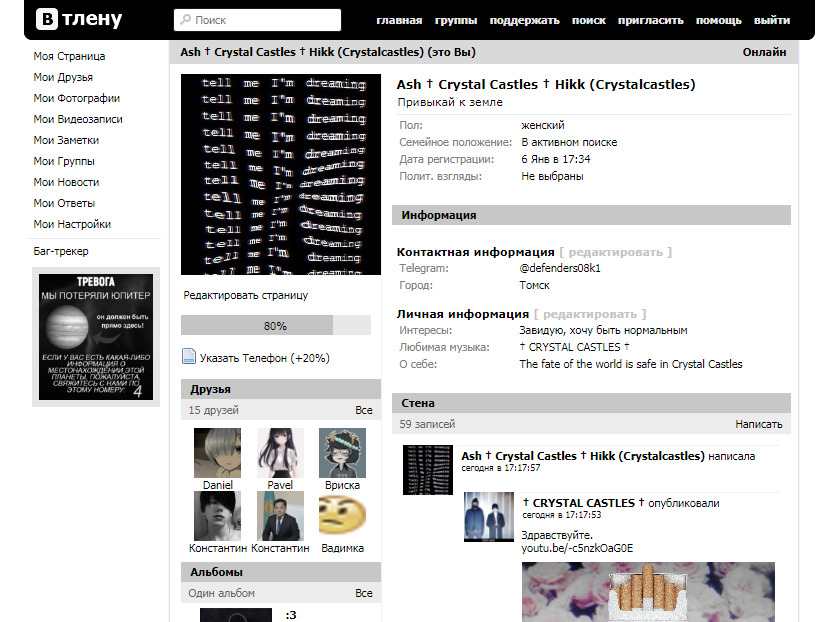Open Мои Настройки in sidebar
Image resolution: width=839 pixels, height=622 pixels.
click(72, 224)
